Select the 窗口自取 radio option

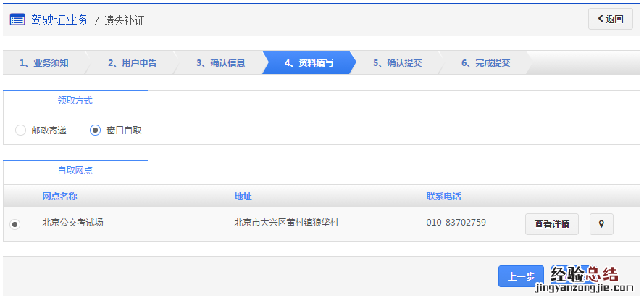click(95, 131)
